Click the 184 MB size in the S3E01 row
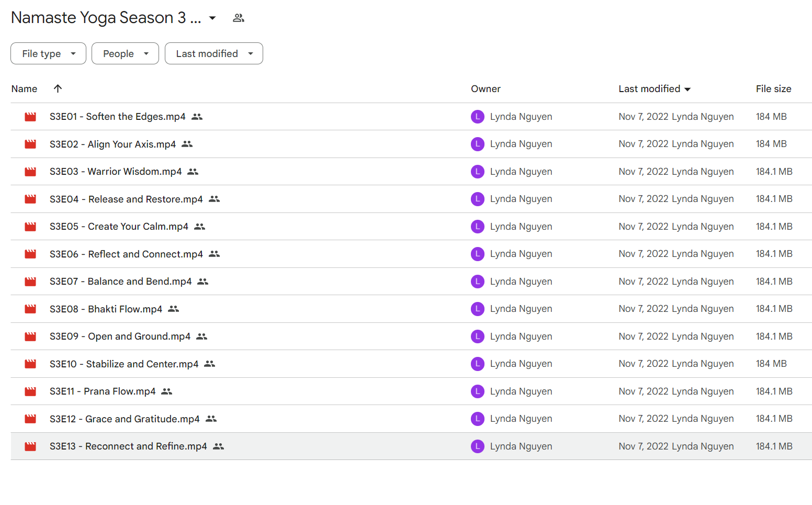Screen dimensions: 812x505 (x=771, y=117)
